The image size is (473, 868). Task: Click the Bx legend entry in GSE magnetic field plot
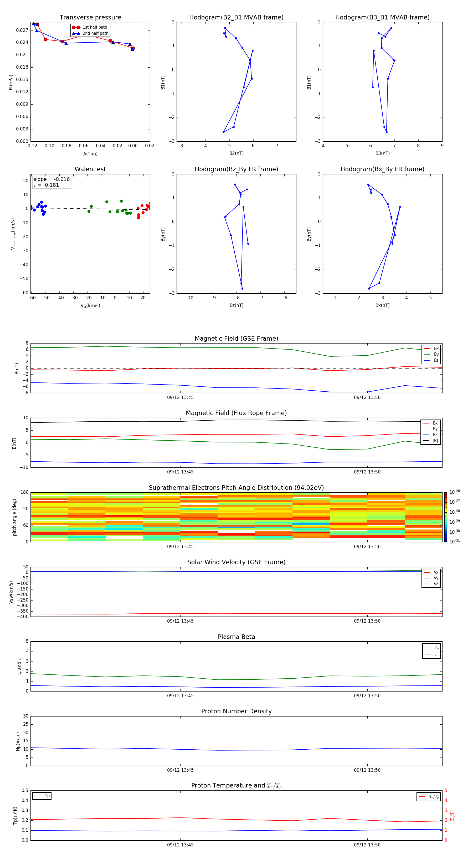click(x=431, y=349)
